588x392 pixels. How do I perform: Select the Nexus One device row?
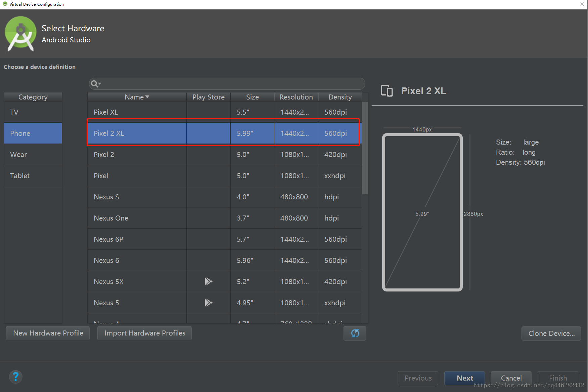[x=225, y=218]
